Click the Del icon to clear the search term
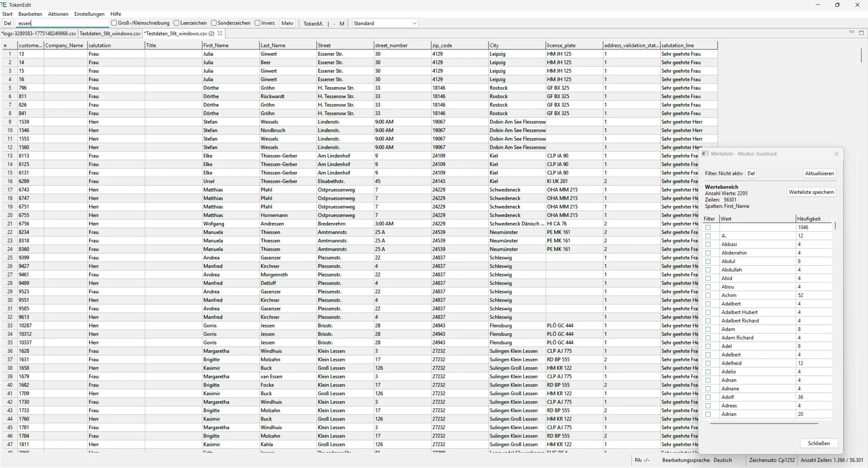Viewport: 868px width, 468px height. (x=8, y=23)
